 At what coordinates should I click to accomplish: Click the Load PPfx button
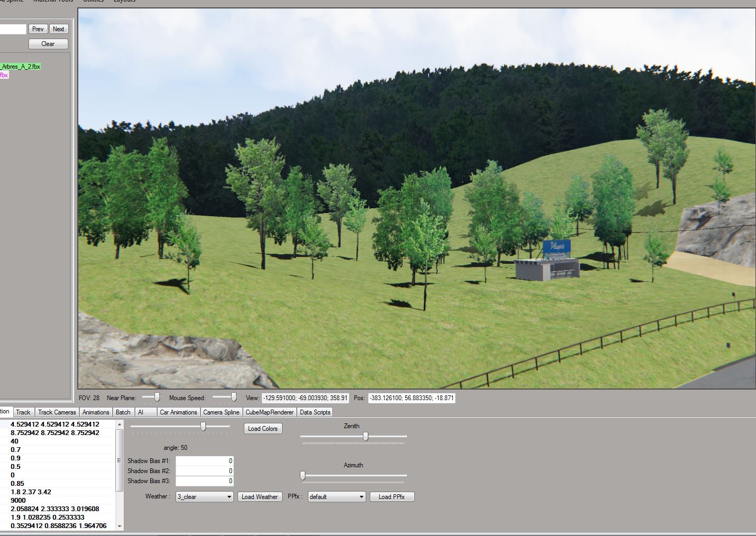pyautogui.click(x=391, y=497)
